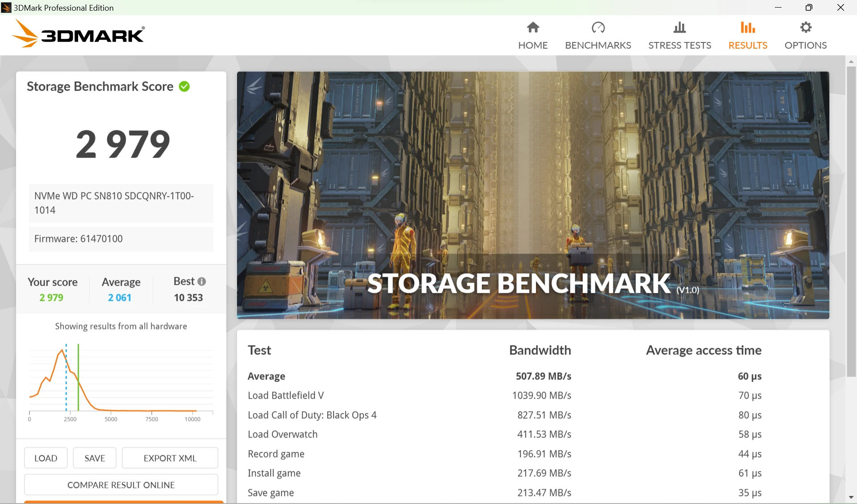Image resolution: width=857 pixels, height=504 pixels.
Task: Click the Best score value 10 353
Action: point(188,298)
